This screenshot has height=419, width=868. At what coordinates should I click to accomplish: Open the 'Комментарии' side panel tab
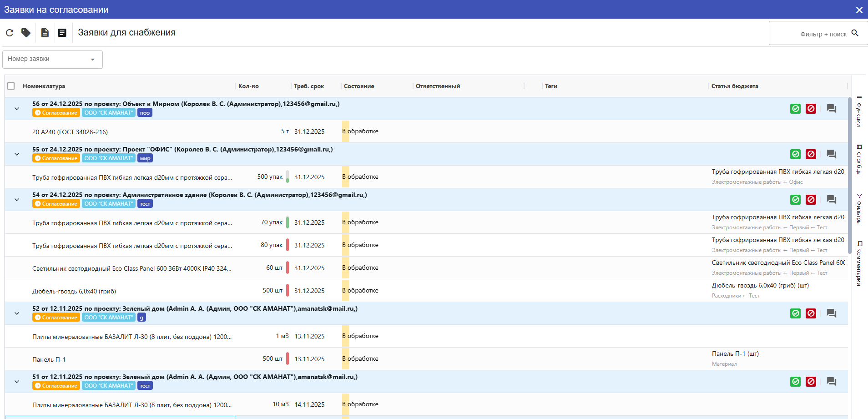pyautogui.click(x=859, y=263)
